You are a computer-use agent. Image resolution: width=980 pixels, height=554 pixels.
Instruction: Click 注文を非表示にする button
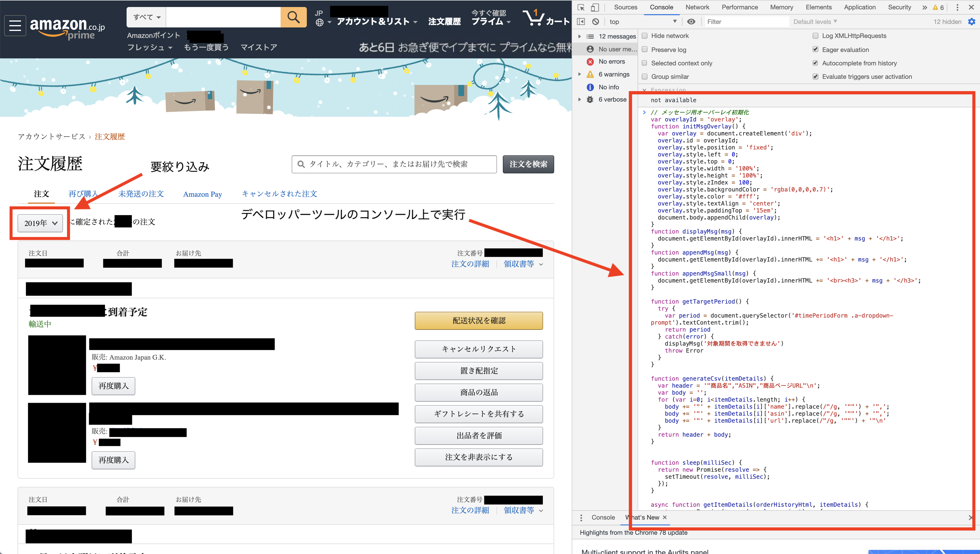479,457
